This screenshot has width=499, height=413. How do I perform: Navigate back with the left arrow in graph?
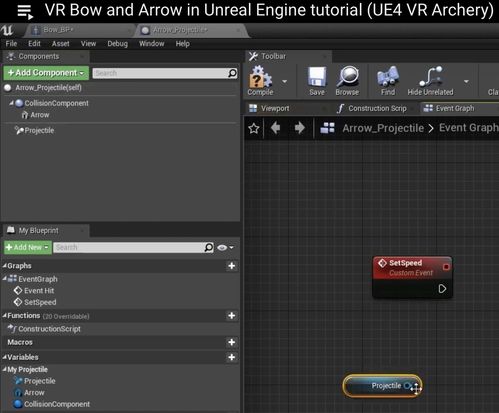click(276, 128)
